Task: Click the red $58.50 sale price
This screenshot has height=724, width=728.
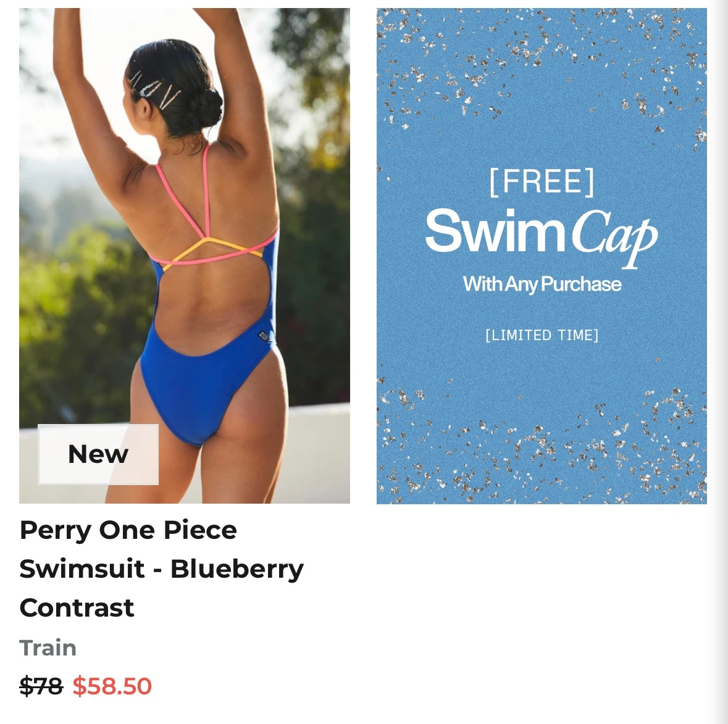Action: pos(112,686)
